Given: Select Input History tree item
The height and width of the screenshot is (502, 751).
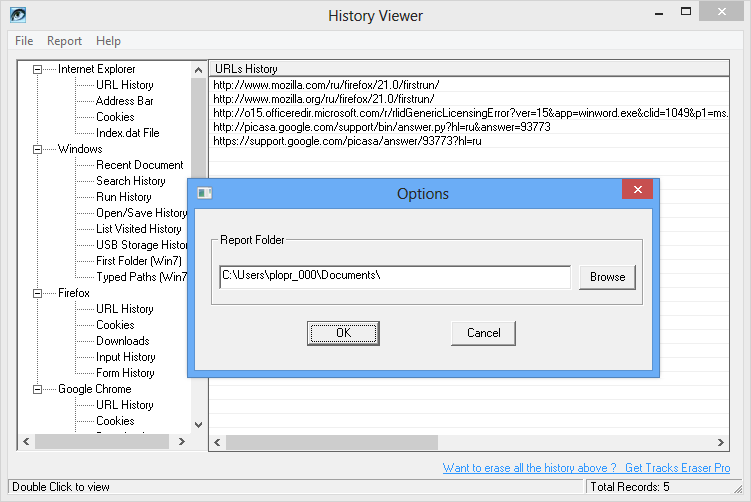Looking at the screenshot, I should 125,357.
